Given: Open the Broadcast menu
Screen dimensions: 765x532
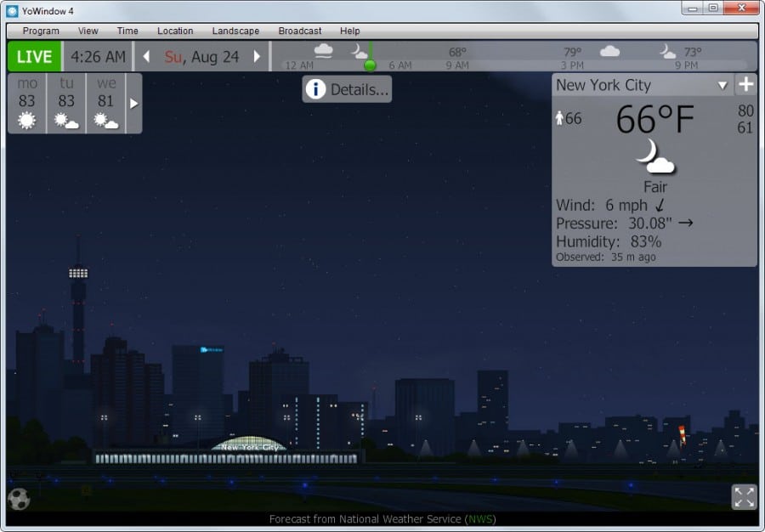Looking at the screenshot, I should point(299,31).
